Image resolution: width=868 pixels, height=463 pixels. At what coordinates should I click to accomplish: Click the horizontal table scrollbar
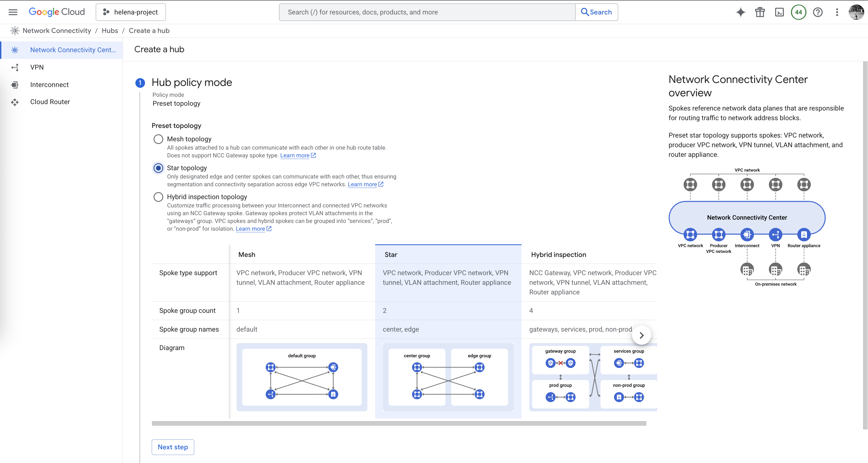(399, 424)
